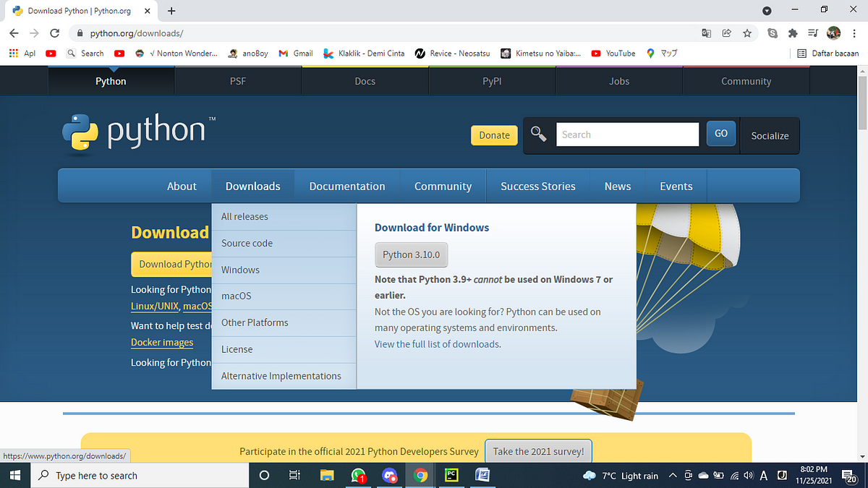
Task: Share this page using the share icon
Action: (x=726, y=33)
